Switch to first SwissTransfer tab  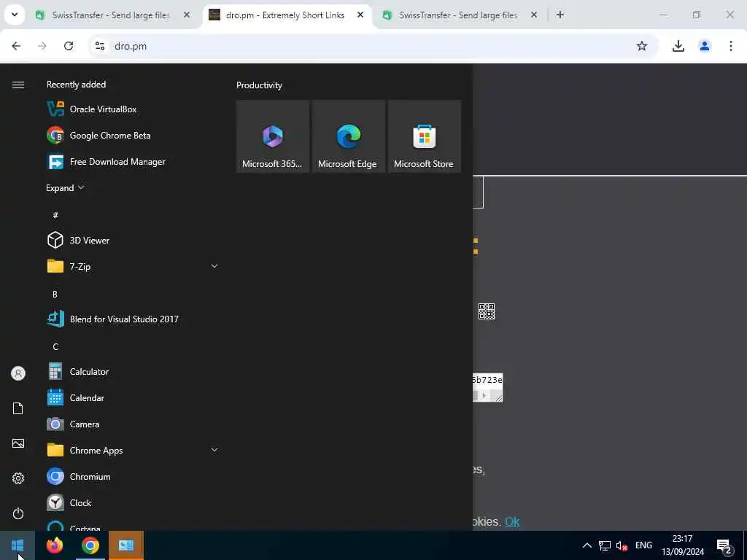coord(111,15)
